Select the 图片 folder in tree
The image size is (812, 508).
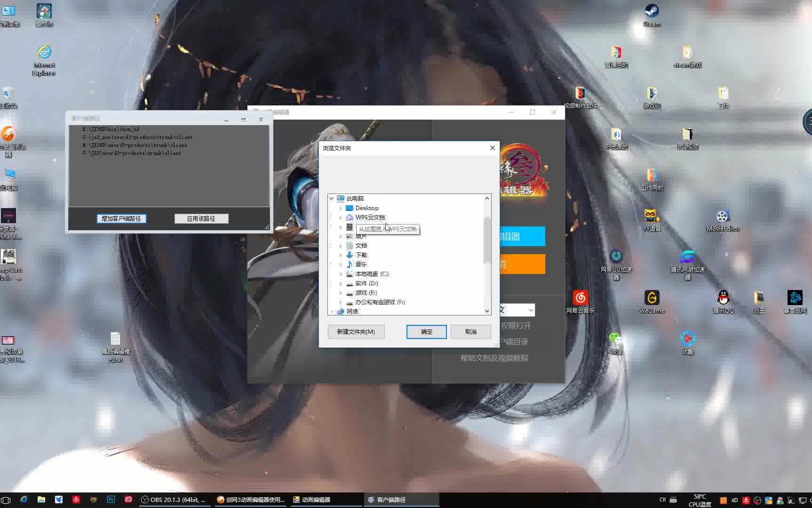[361, 236]
